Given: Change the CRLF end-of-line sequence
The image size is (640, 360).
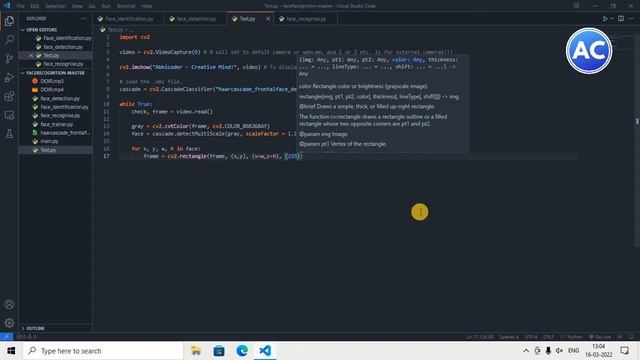Looking at the screenshot, I should (549, 337).
